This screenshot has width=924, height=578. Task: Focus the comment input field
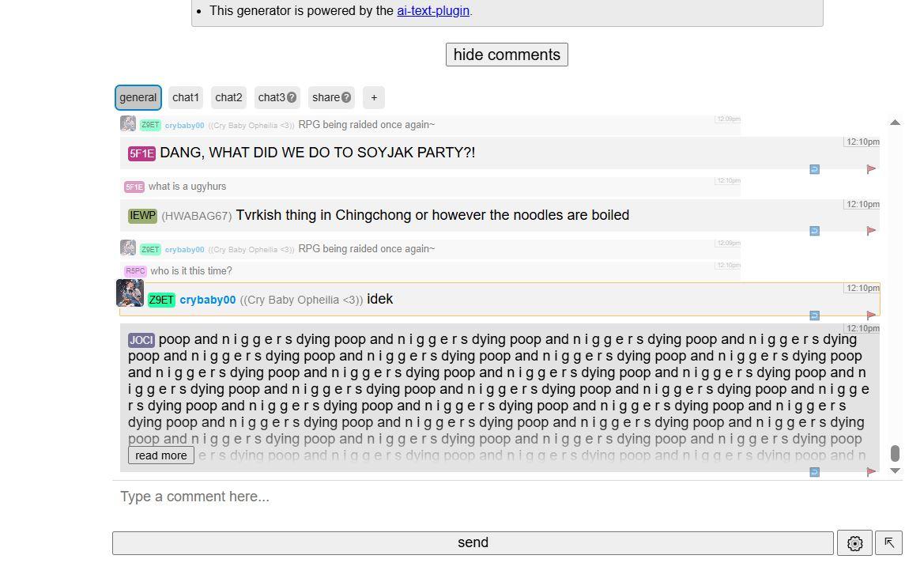(474, 497)
